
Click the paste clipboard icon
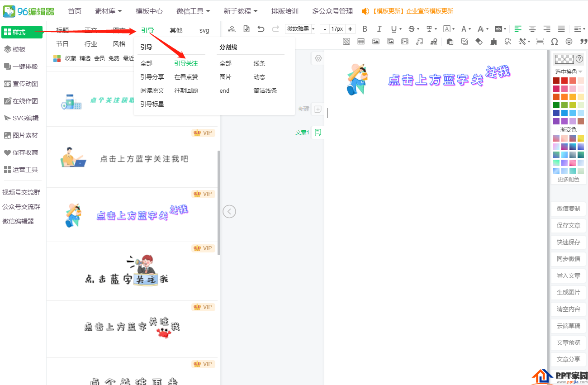click(450, 42)
